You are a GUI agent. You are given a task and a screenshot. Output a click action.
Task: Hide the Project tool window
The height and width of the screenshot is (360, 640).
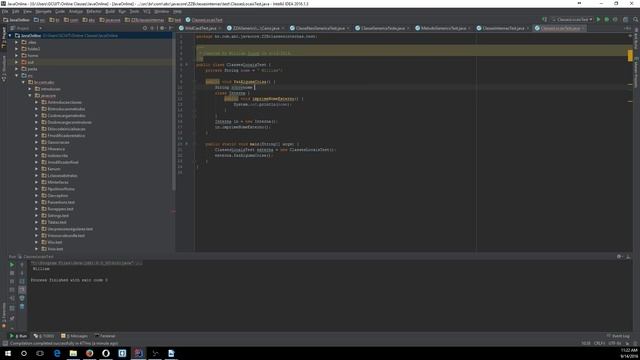pyautogui.click(x=171, y=28)
